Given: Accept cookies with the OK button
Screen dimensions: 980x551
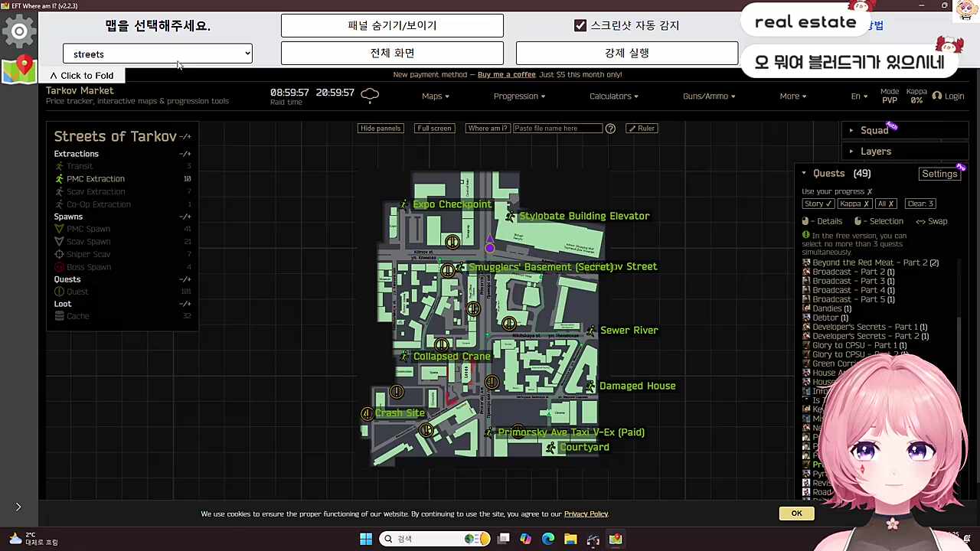Looking at the screenshot, I should click(796, 514).
